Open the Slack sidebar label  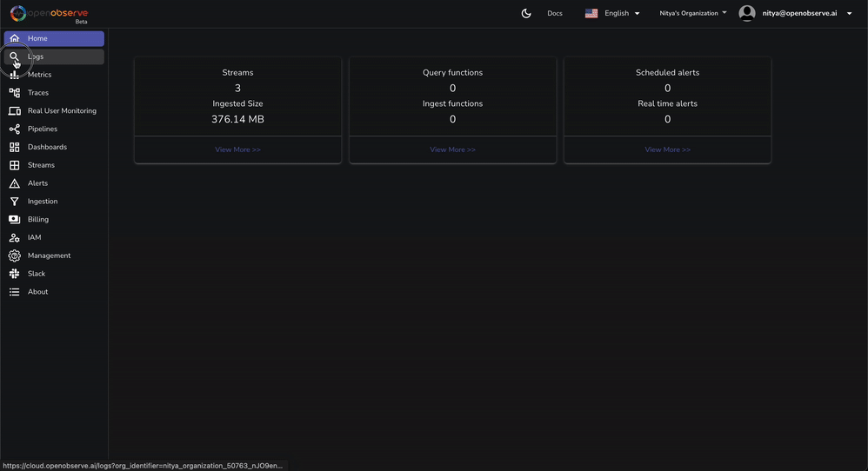[37, 274]
